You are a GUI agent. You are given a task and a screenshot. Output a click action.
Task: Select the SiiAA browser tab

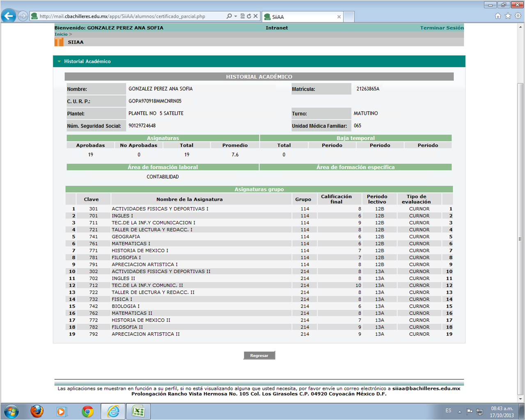click(x=302, y=17)
